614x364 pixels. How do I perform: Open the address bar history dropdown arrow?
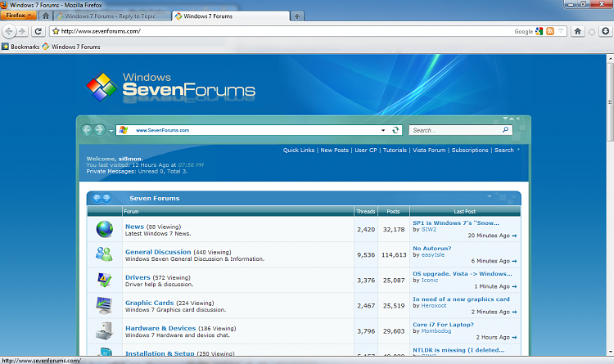pyautogui.click(x=561, y=31)
